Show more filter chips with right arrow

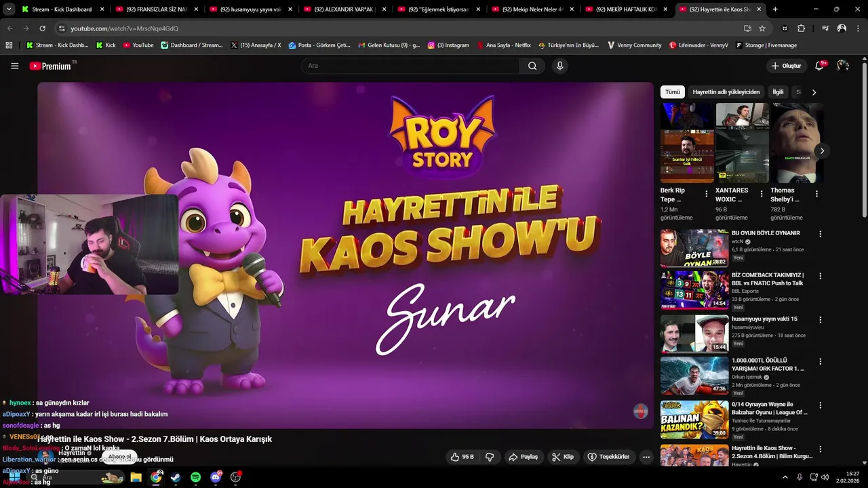[x=814, y=92]
